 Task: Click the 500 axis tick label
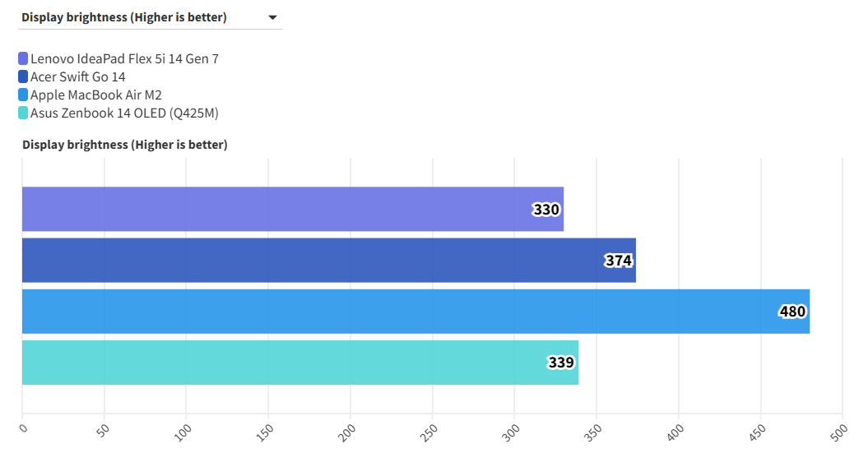point(838,430)
